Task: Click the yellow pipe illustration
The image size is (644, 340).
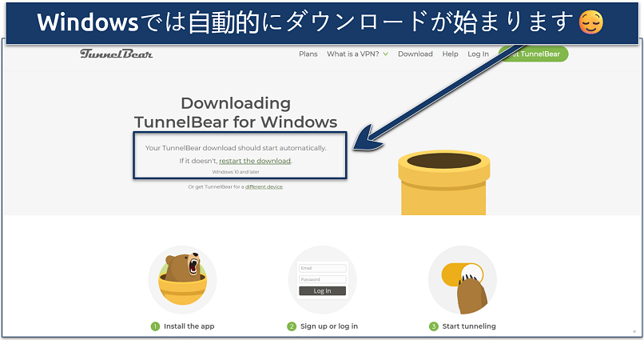Action: pos(444,182)
